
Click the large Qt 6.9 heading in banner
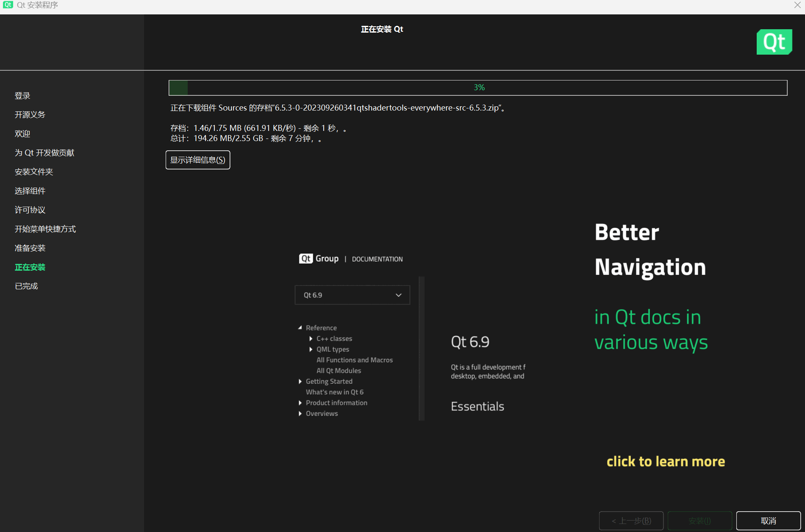pyautogui.click(x=470, y=342)
